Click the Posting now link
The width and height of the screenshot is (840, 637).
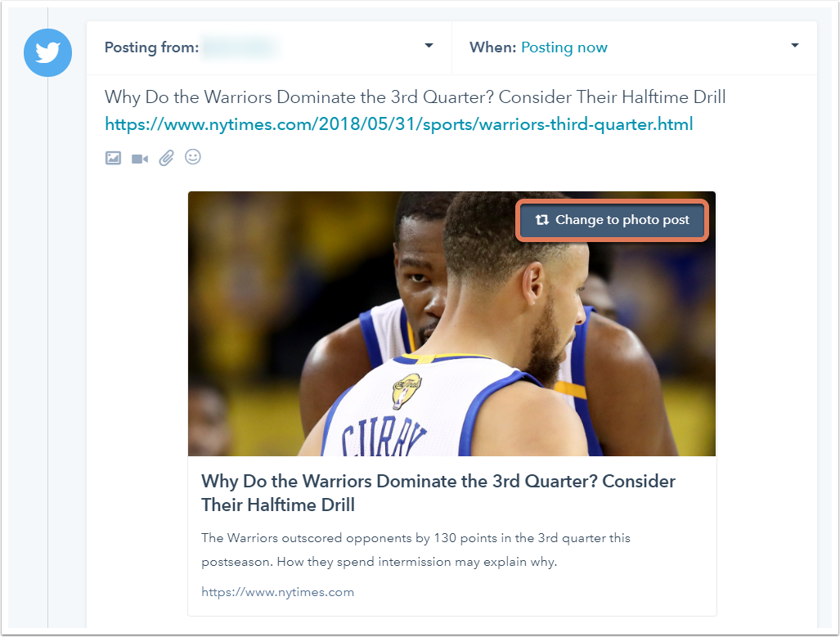564,47
